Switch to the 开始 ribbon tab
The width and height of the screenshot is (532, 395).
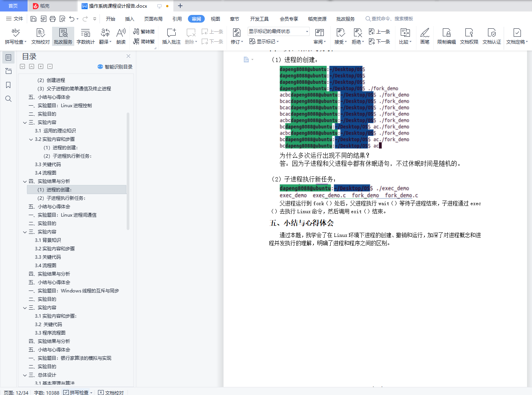coord(111,19)
